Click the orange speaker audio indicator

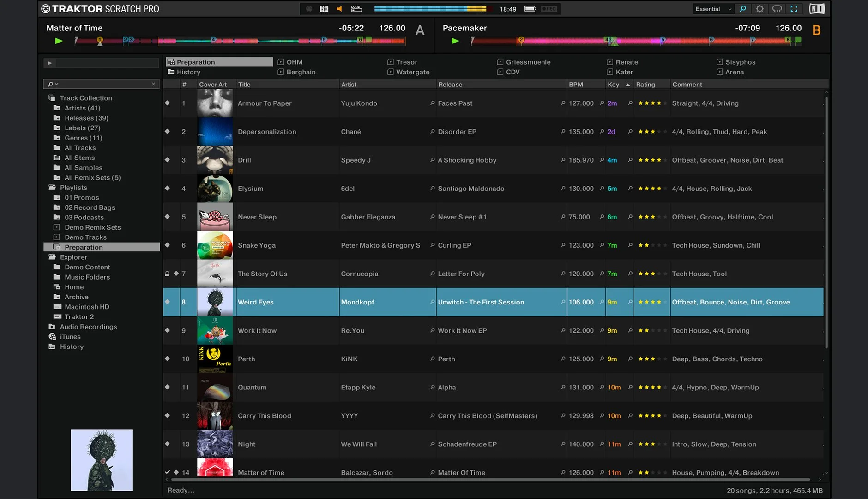click(339, 9)
